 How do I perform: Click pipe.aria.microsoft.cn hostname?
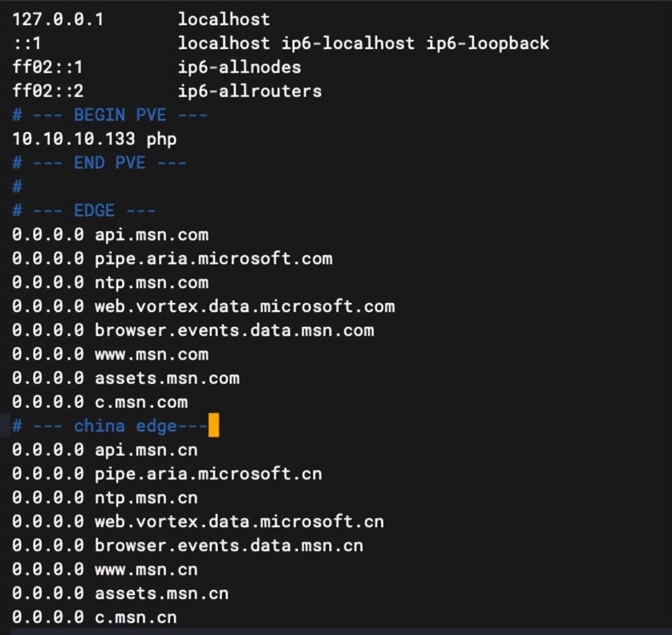tap(208, 474)
